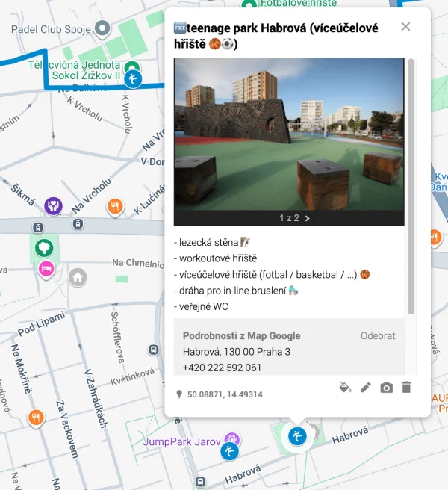Click the veřejné WC line
The image size is (448, 490).
pos(201,306)
